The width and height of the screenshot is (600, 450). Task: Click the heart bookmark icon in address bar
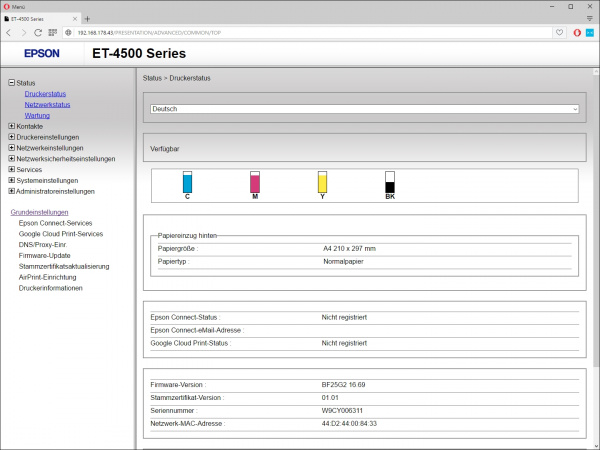(x=560, y=32)
